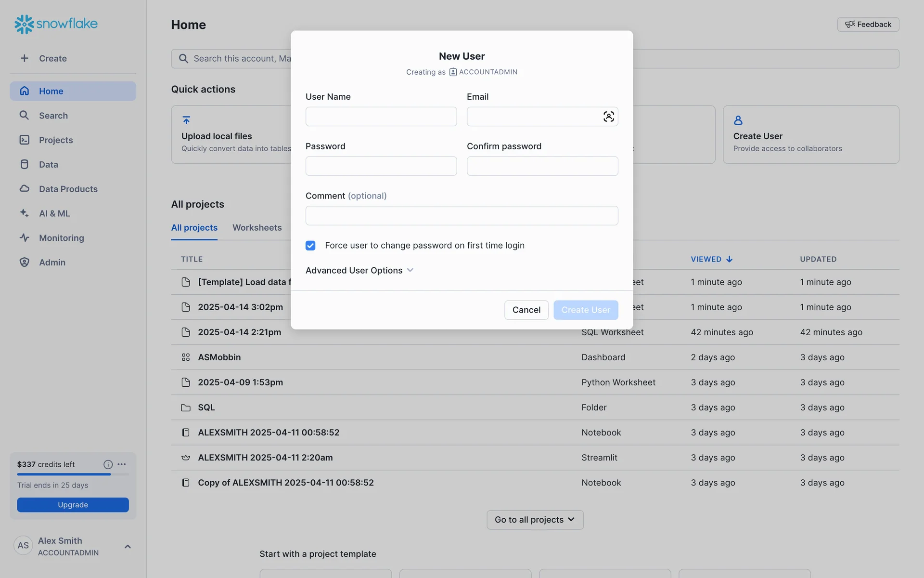Open Go to all projects dropdown

coord(535,520)
